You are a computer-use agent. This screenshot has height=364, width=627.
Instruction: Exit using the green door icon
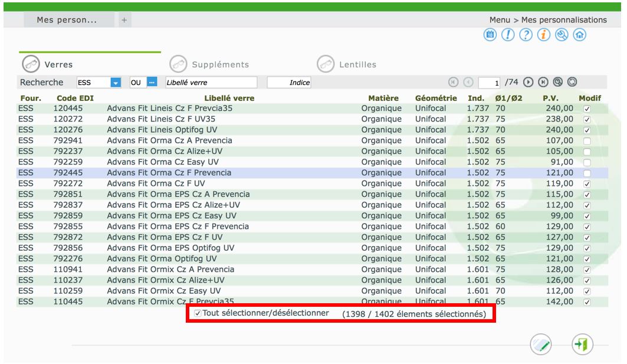tap(582, 345)
